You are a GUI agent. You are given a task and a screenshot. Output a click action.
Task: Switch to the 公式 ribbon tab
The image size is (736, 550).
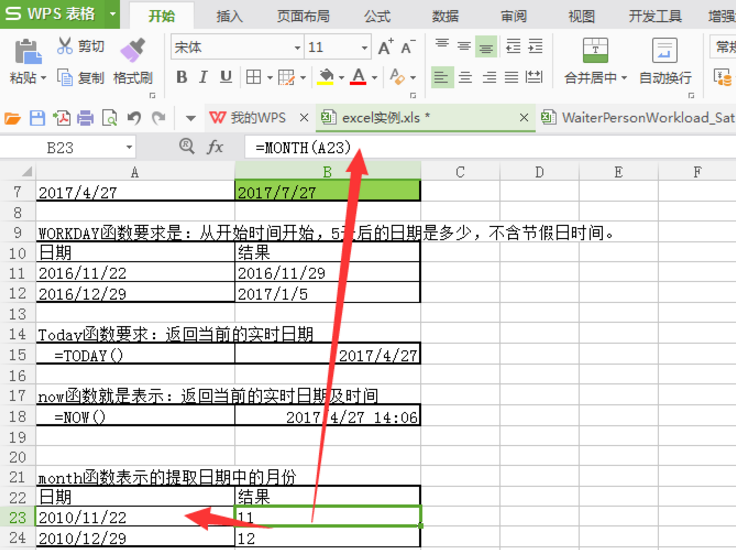[x=377, y=16]
